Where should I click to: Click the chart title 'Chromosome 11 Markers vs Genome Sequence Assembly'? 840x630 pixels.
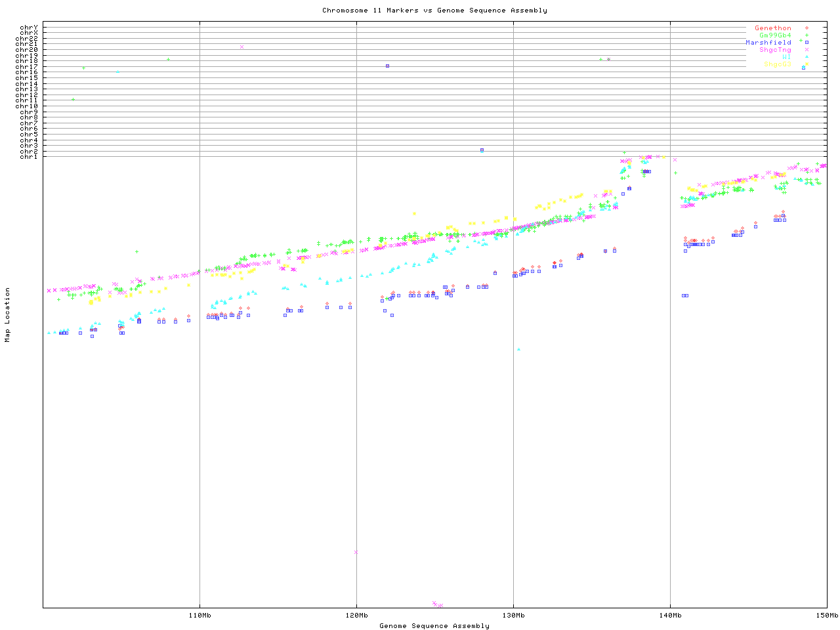click(x=434, y=10)
